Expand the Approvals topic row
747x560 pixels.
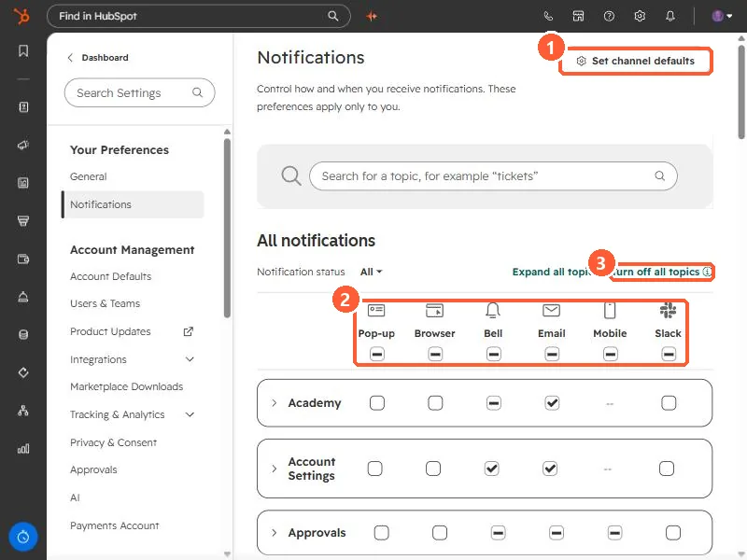(x=274, y=532)
